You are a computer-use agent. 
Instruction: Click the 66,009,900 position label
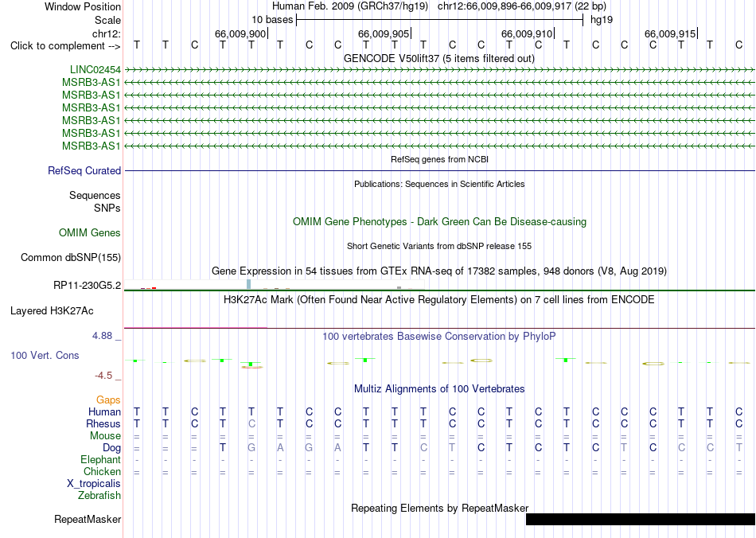pyautogui.click(x=240, y=33)
